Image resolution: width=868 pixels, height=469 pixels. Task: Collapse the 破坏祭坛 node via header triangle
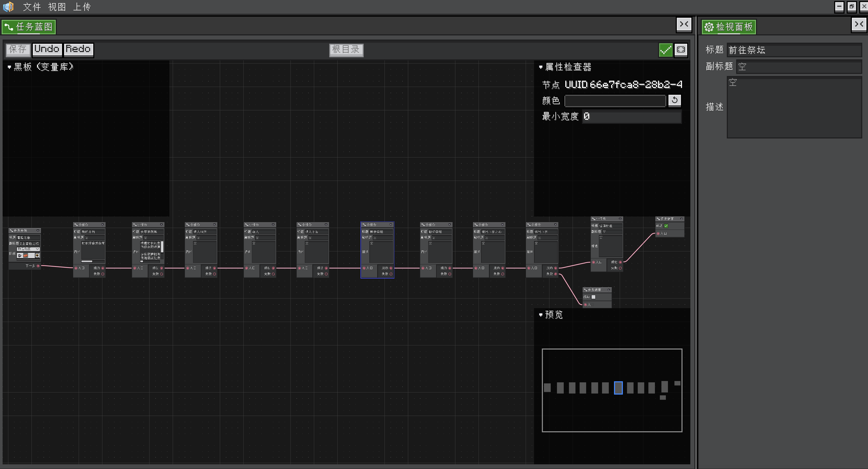pos(450,225)
